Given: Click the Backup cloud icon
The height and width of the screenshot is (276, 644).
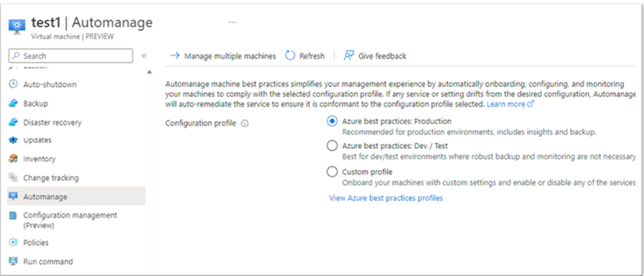Looking at the screenshot, I should tap(13, 103).
